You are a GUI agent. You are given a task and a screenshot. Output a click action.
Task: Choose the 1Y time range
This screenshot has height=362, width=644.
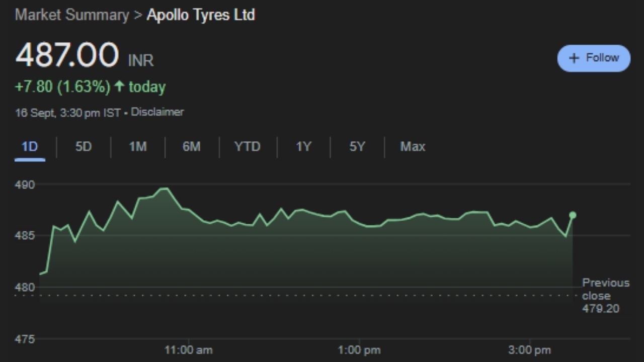(303, 147)
